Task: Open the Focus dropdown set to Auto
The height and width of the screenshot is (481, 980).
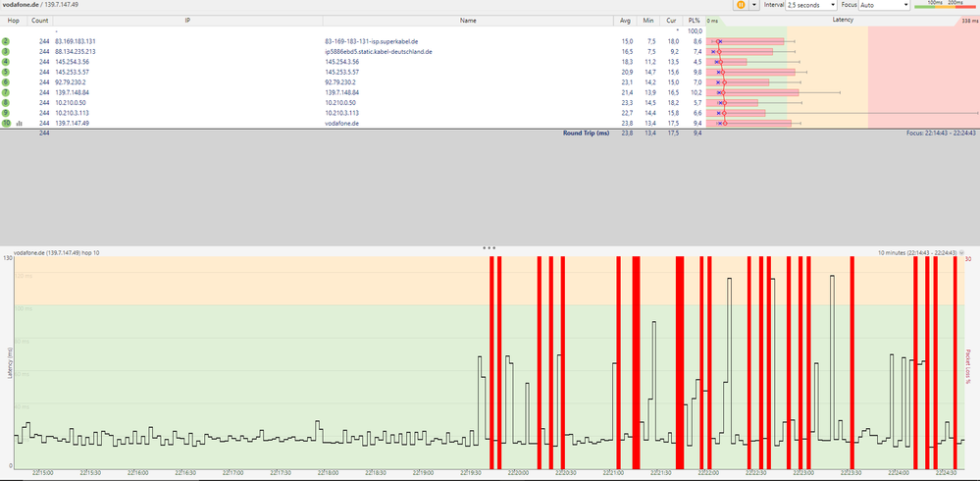Action: tap(884, 4)
